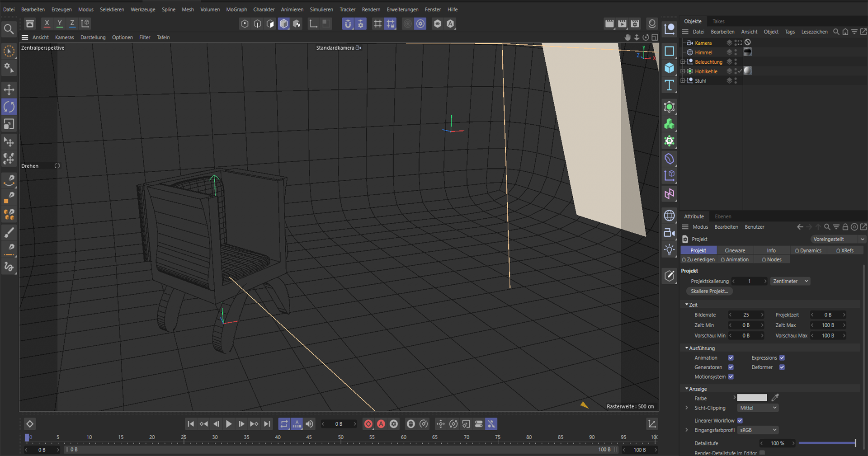Expand the Stuhl object tree
The image size is (868, 456).
coord(683,81)
